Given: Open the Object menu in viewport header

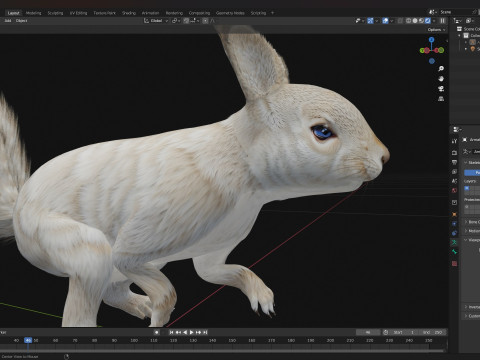Looking at the screenshot, I should coord(22,21).
